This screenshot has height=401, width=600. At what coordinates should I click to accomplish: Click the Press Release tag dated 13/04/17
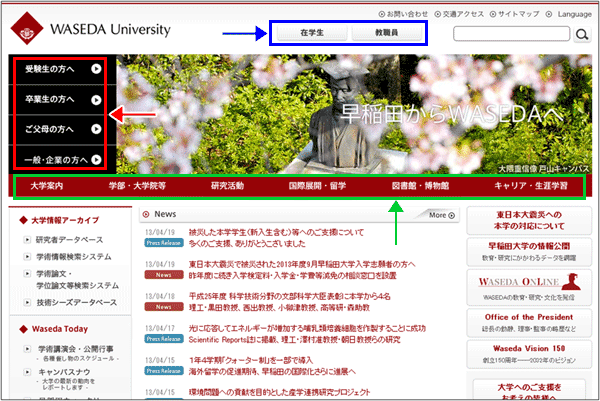click(164, 339)
